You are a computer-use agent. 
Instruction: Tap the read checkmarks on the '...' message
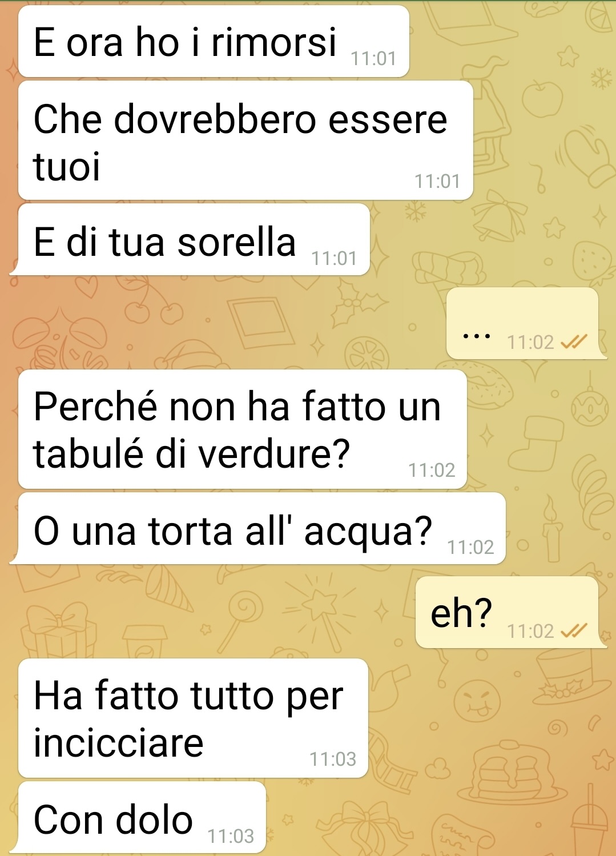pyautogui.click(x=574, y=342)
